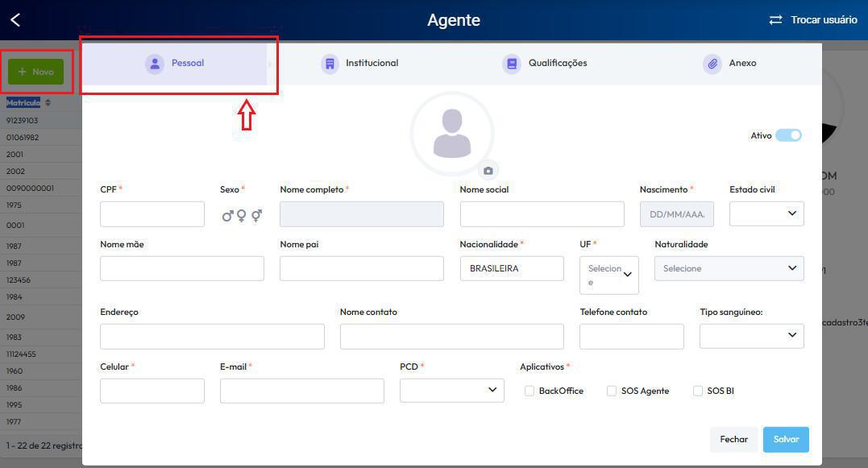Click the camera icon to upload photo

[488, 171]
